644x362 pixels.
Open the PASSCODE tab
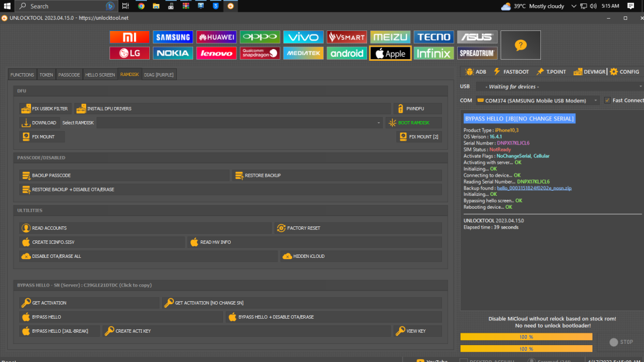tap(69, 75)
